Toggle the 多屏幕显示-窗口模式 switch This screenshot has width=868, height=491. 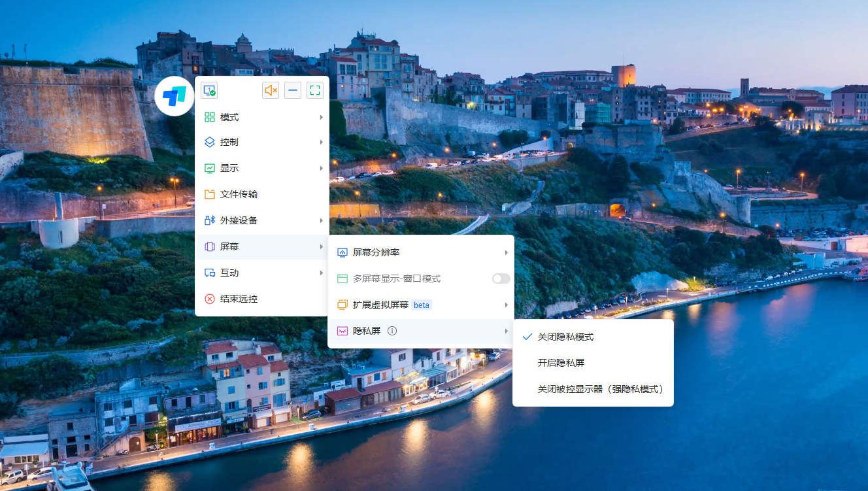[501, 279]
